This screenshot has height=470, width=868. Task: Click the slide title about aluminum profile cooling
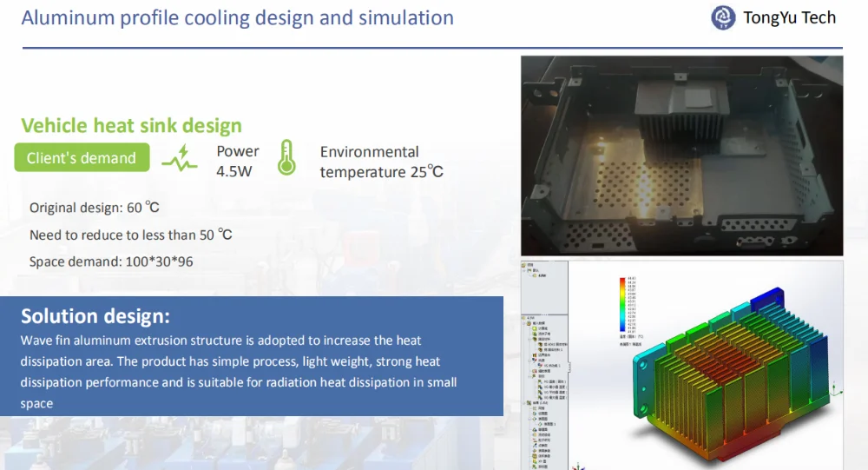point(237,17)
